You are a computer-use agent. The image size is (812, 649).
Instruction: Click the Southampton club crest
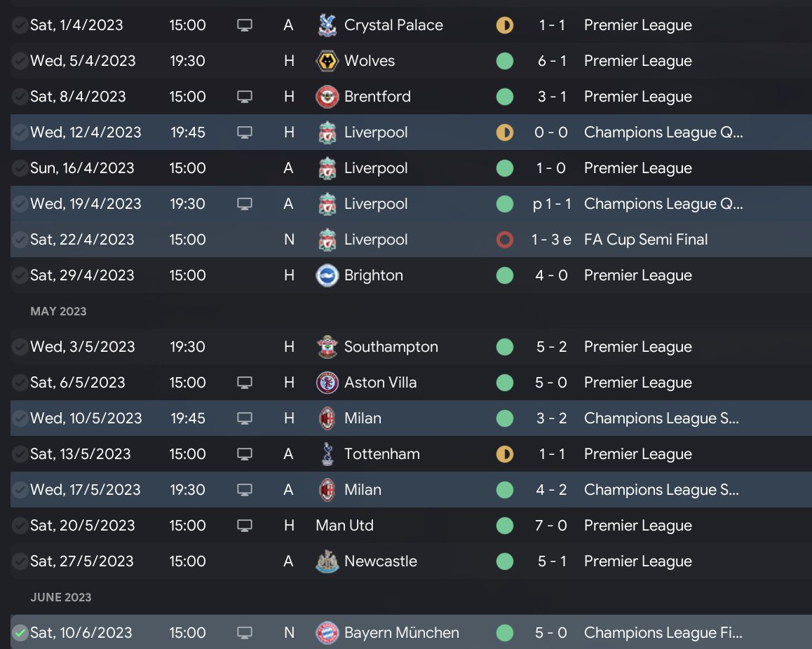[x=327, y=347]
